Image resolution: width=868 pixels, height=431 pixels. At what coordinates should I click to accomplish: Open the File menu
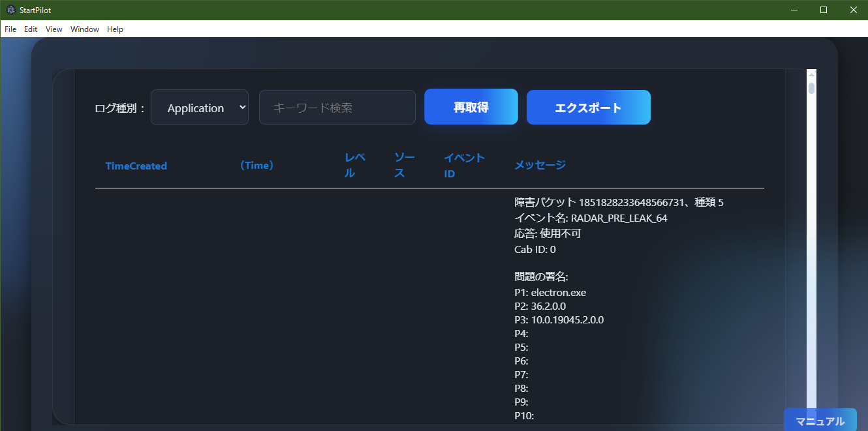click(x=10, y=29)
